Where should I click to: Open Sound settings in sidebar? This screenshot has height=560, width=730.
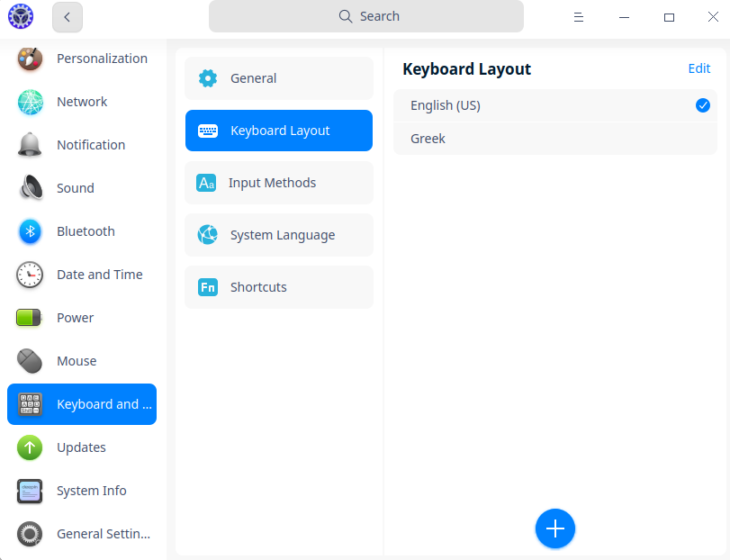click(76, 188)
